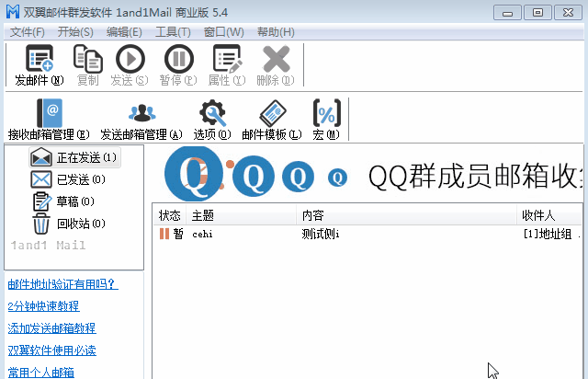Click the 删除 (D) delete X icon

coord(276,58)
